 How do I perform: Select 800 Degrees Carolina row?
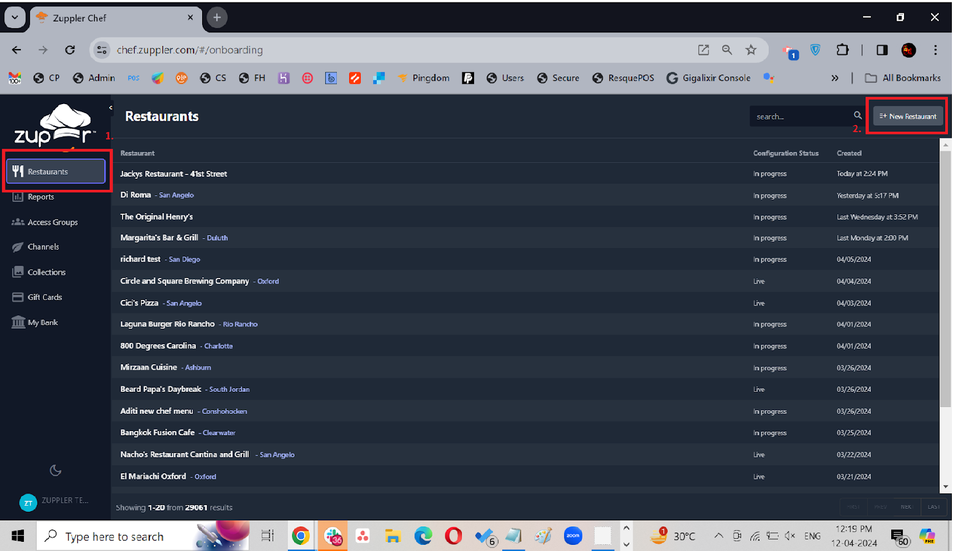pyautogui.click(x=525, y=346)
